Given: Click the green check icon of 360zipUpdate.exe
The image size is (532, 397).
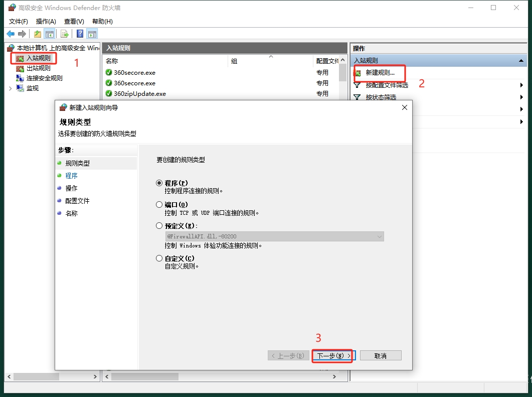Looking at the screenshot, I should point(109,93).
